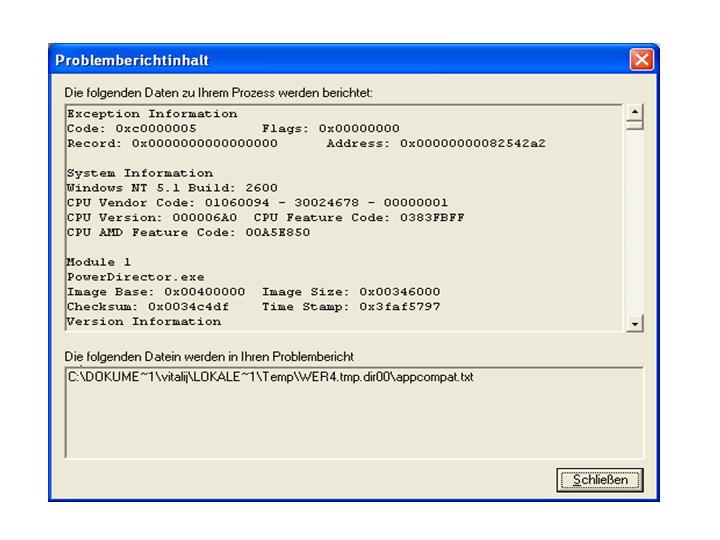
Task: Click the 'Exception Information' heading line
Action: pyautogui.click(x=152, y=113)
